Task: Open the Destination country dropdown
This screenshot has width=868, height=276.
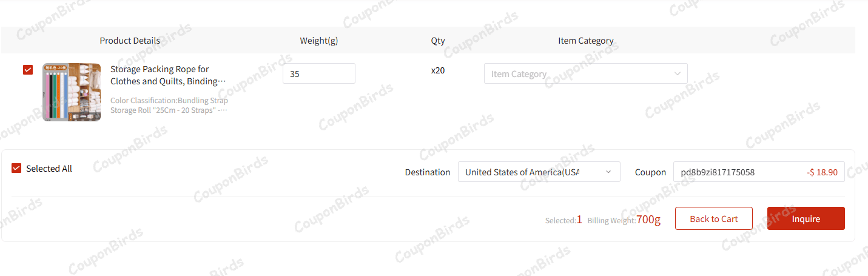Action: coord(528,172)
